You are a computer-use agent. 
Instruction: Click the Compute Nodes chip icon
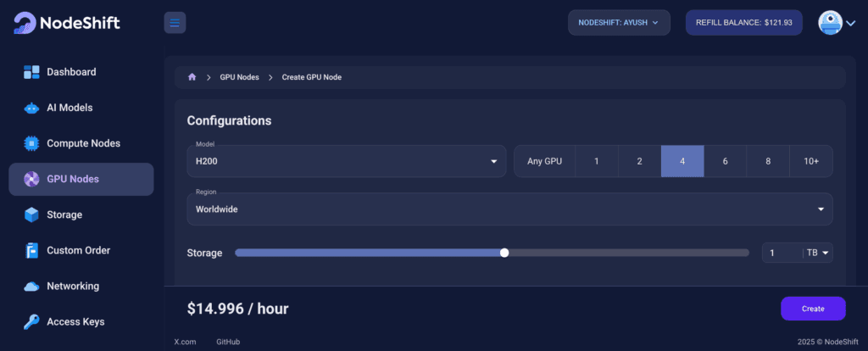point(31,143)
